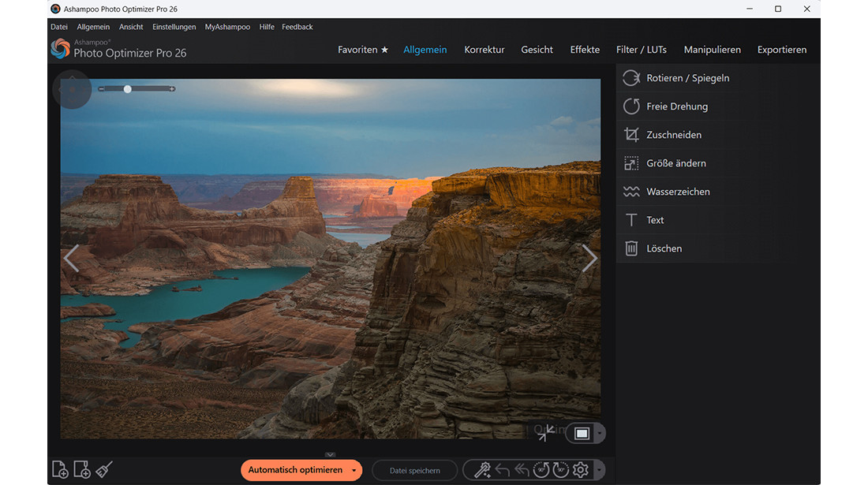Switch to the Exportieren tab
This screenshot has width=868, height=485.
pyautogui.click(x=782, y=50)
